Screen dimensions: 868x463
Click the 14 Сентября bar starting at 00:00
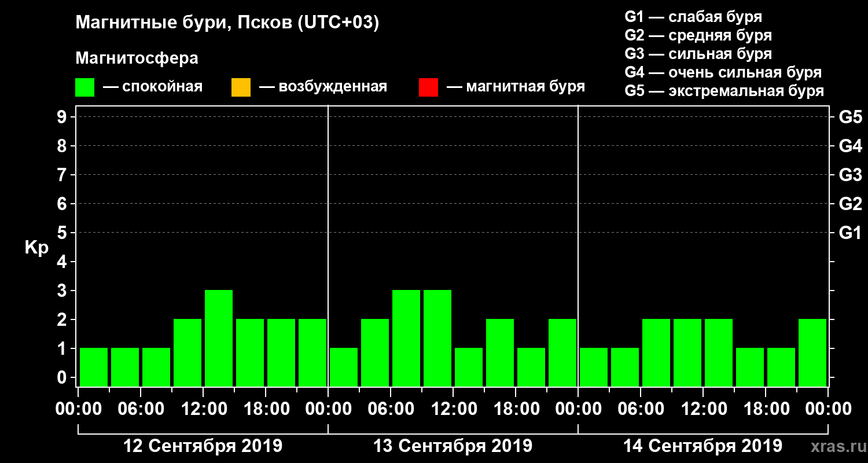(594, 367)
